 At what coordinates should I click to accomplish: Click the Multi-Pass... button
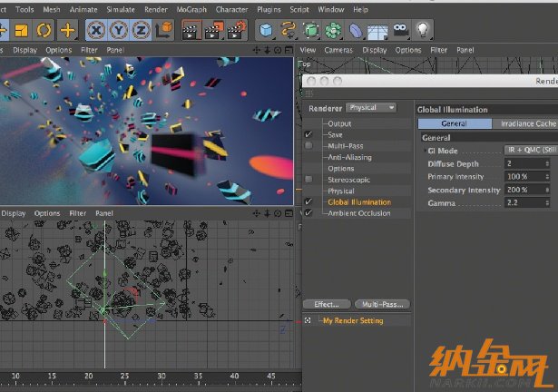(x=382, y=304)
